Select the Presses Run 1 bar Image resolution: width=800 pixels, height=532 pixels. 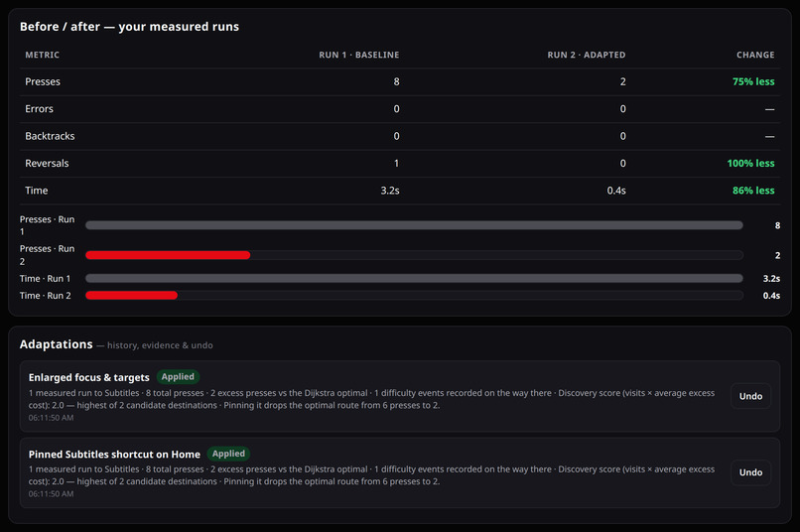(x=414, y=225)
